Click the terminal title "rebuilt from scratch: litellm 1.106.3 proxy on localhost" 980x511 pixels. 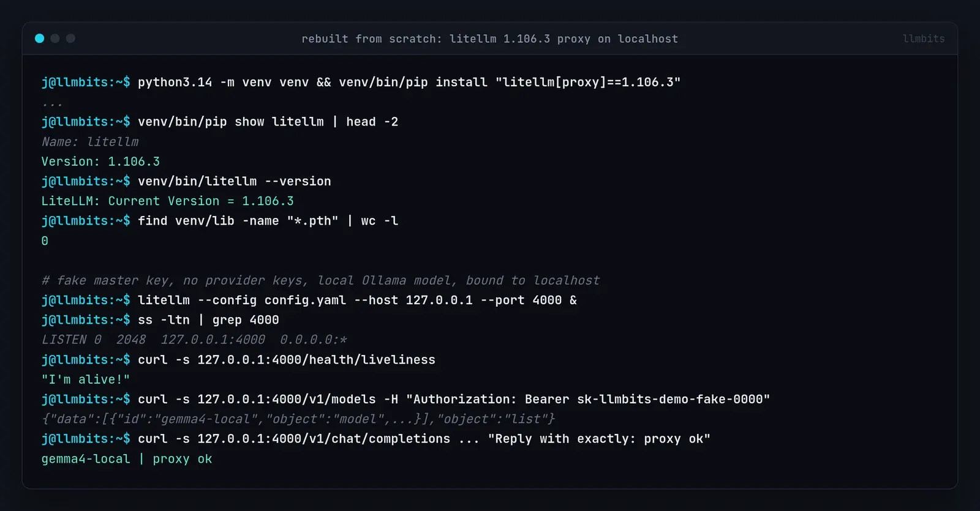(489, 39)
